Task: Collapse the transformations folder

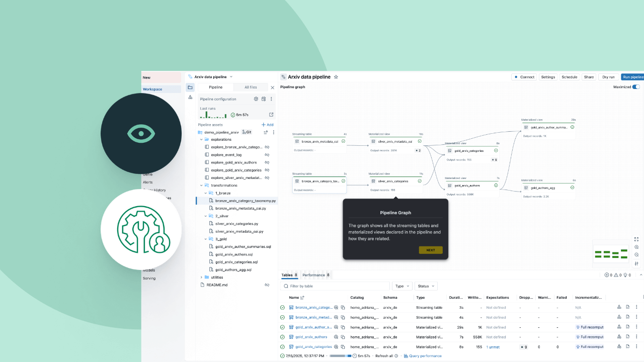Action: 201,186
